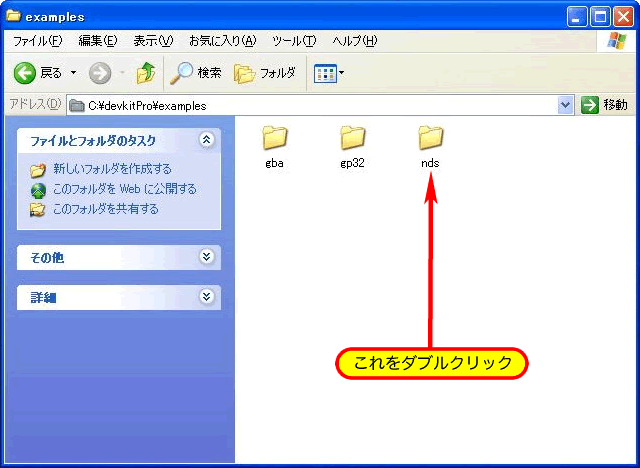
Task: Click the Views grid icon
Action: (x=325, y=73)
